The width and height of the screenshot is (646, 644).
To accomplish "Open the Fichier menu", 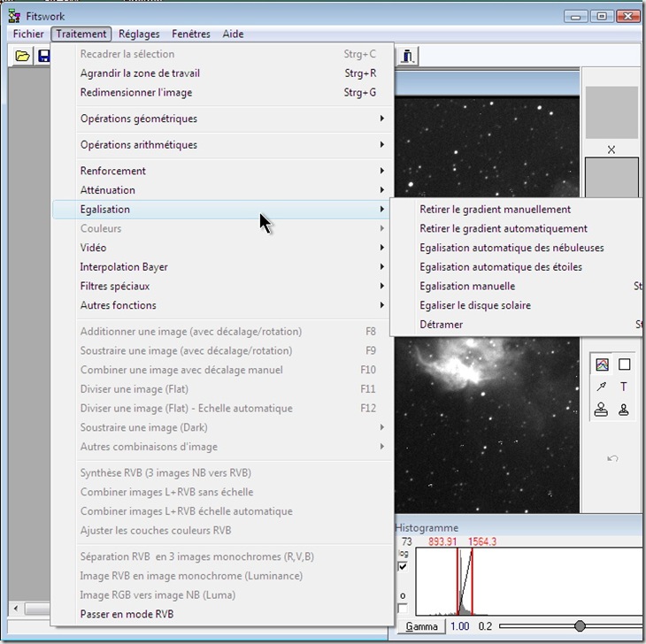I will [x=28, y=34].
